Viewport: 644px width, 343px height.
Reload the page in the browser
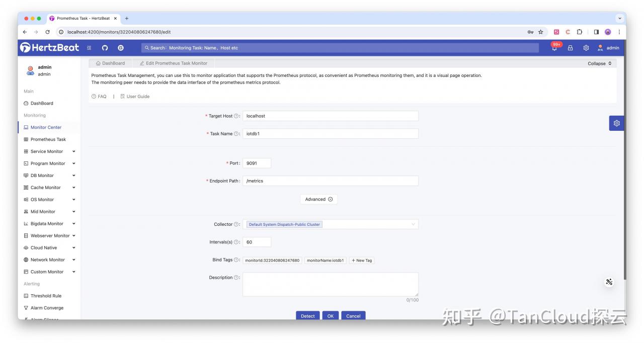coord(47,32)
